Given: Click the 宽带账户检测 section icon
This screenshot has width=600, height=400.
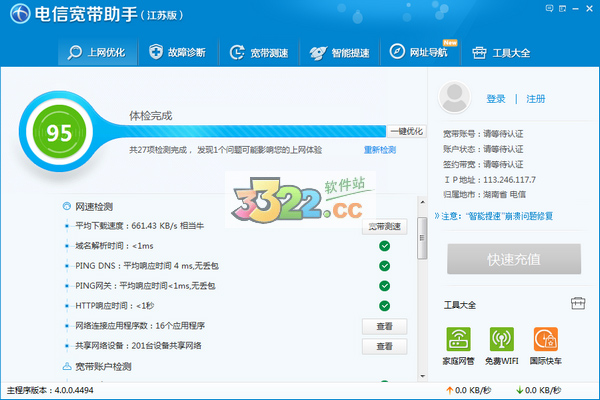Looking at the screenshot, I should coord(67,366).
